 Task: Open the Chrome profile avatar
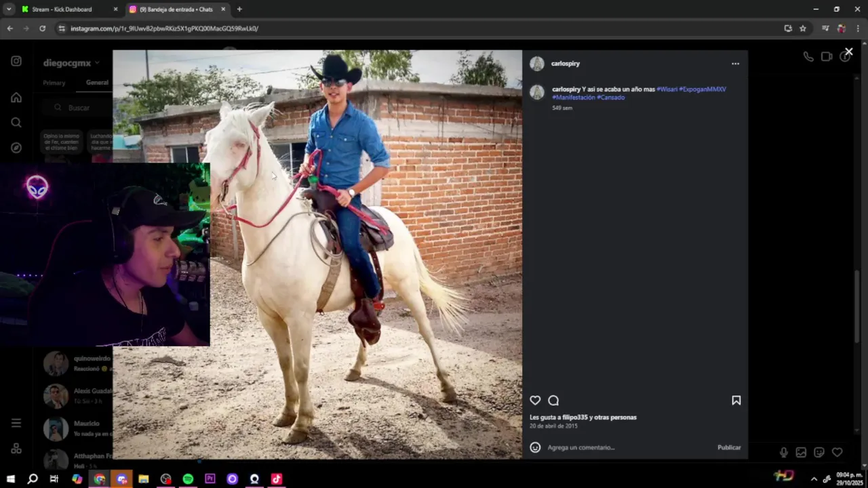click(x=842, y=28)
